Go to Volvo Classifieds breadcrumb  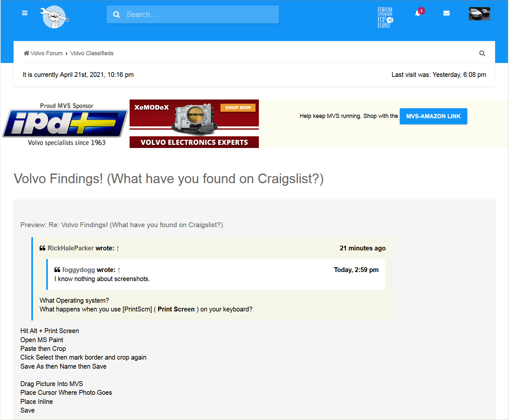(x=92, y=53)
